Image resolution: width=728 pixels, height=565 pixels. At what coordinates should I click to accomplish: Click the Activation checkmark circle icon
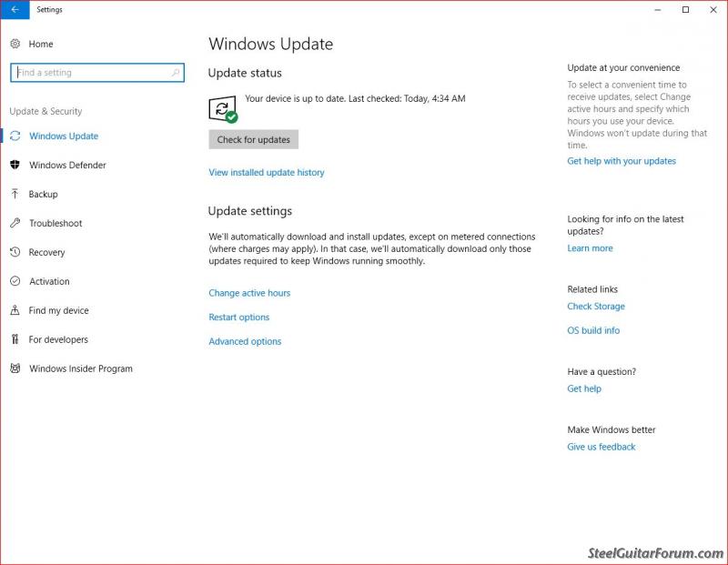(x=15, y=281)
